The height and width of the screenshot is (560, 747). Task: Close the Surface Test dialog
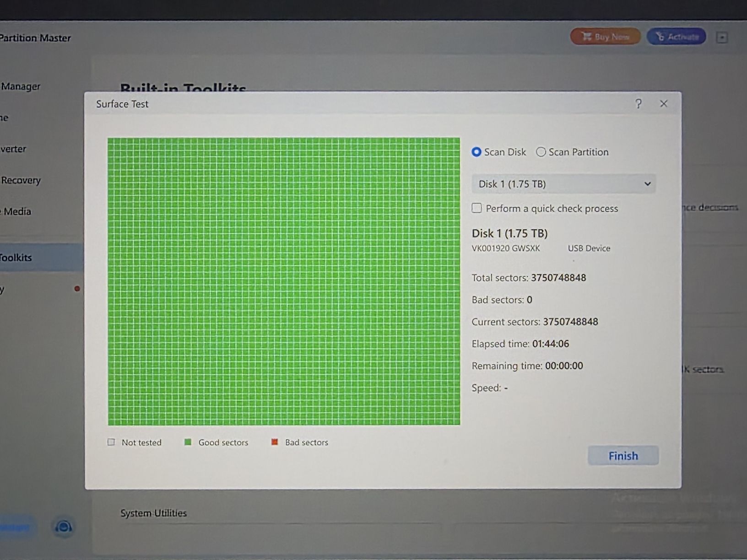[664, 104]
